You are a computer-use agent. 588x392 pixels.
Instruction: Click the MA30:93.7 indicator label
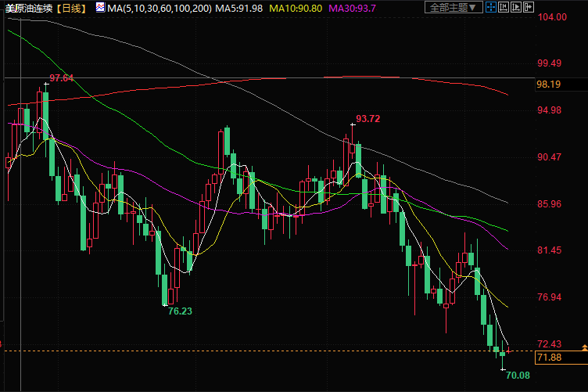(x=352, y=8)
